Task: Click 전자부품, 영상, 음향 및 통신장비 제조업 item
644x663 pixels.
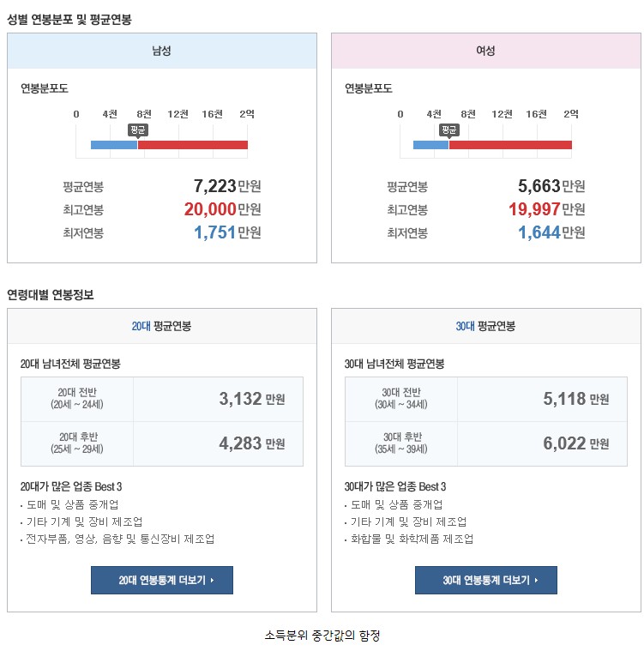Action: [x=120, y=539]
